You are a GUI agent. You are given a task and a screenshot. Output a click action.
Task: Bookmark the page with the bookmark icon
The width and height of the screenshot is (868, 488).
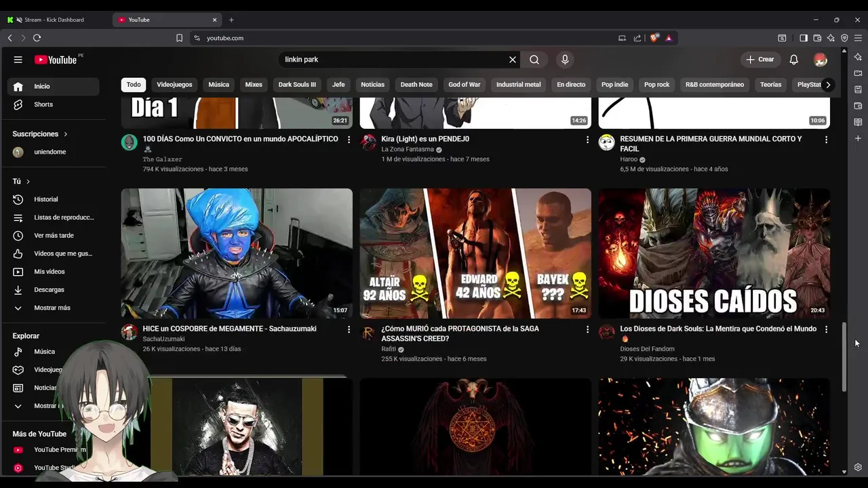(x=179, y=38)
